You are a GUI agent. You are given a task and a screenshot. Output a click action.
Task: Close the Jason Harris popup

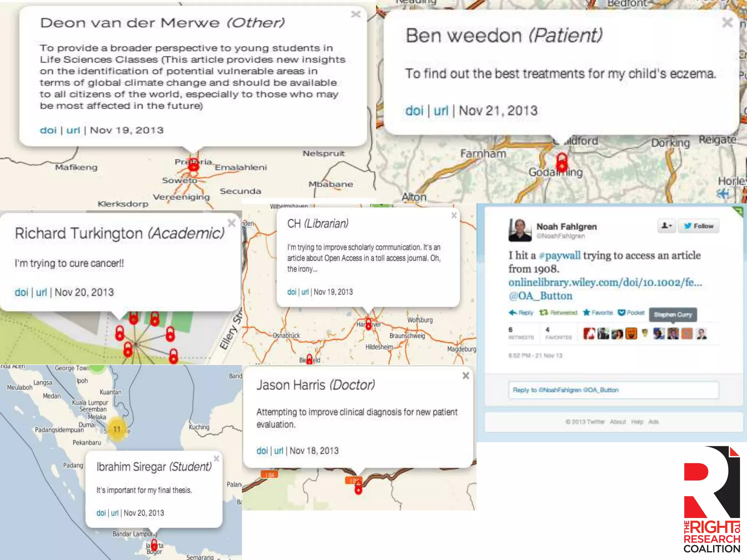[x=466, y=376]
